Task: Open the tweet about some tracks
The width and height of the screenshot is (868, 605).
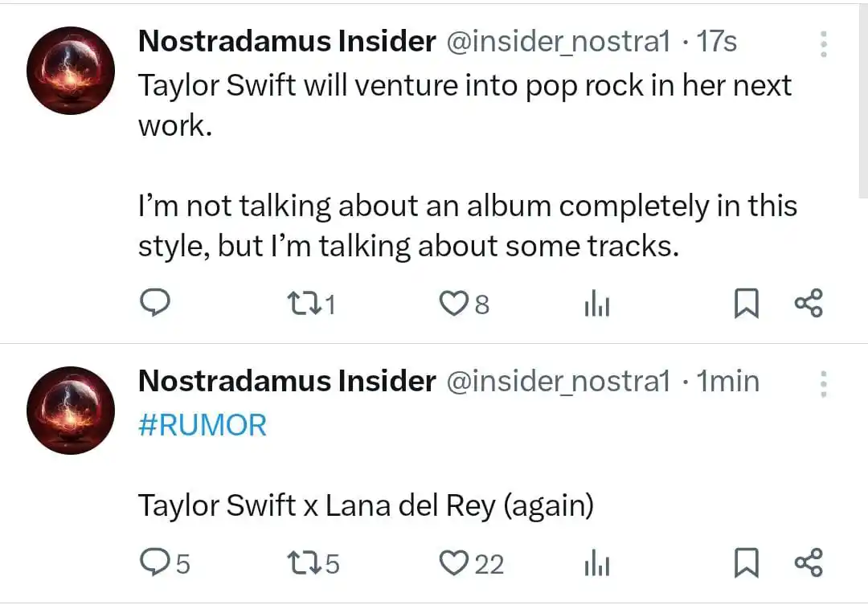Action: (466, 225)
